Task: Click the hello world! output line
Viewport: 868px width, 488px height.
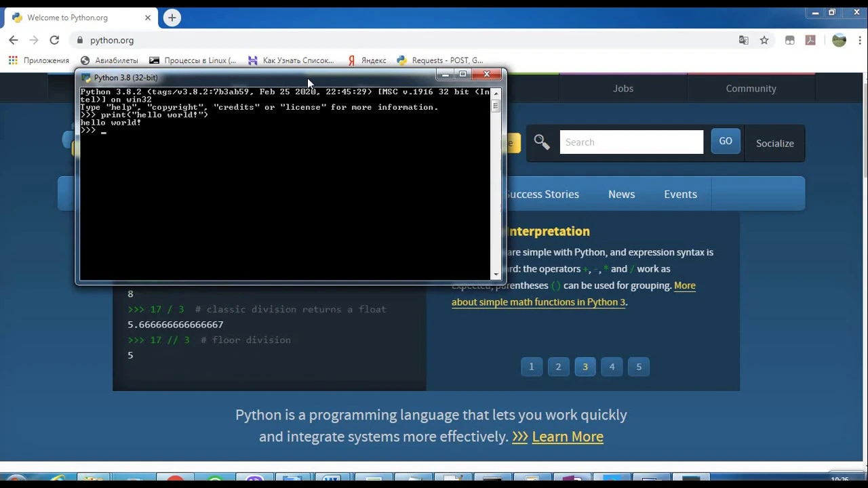Action: [111, 123]
